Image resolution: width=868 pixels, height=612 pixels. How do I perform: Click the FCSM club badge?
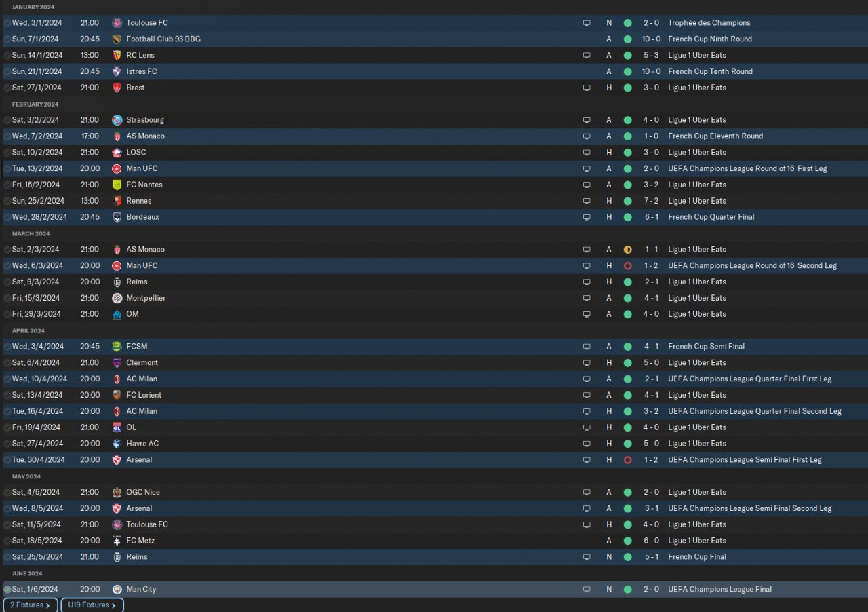[117, 347]
